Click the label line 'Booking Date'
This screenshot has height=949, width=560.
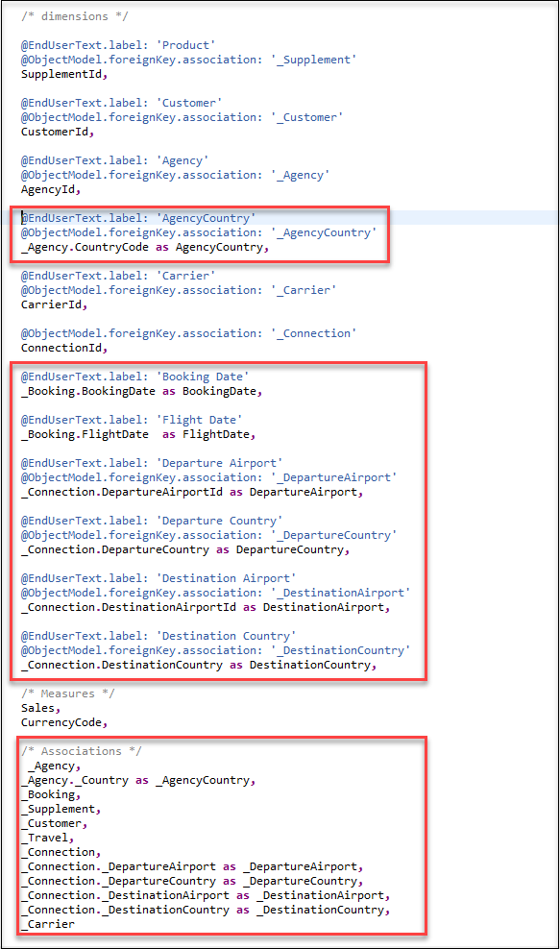click(135, 377)
